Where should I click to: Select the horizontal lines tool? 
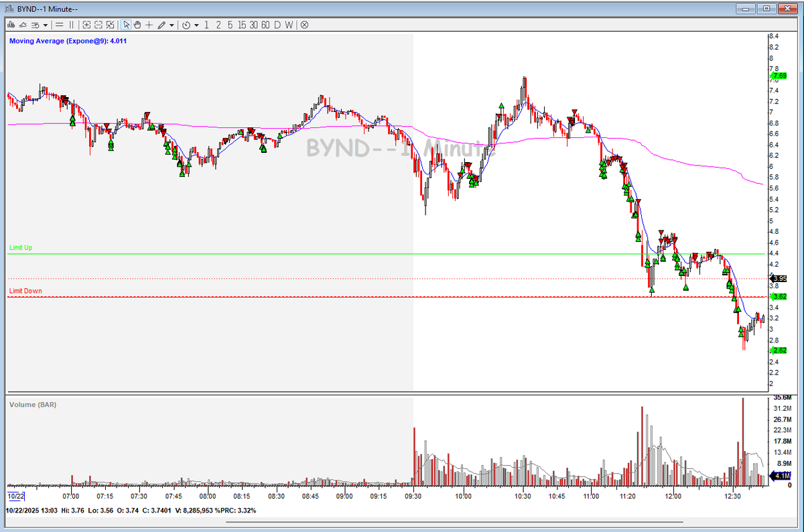pyautogui.click(x=59, y=25)
